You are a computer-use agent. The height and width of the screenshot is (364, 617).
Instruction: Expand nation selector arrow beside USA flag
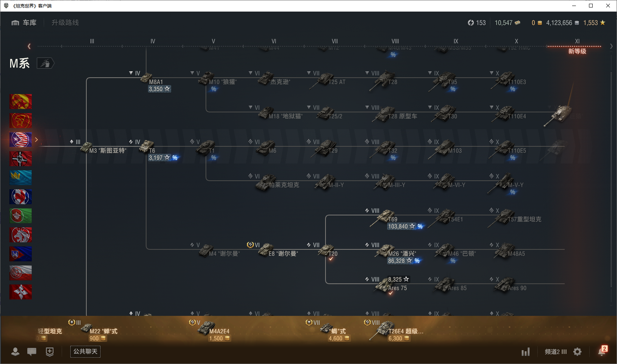point(36,140)
